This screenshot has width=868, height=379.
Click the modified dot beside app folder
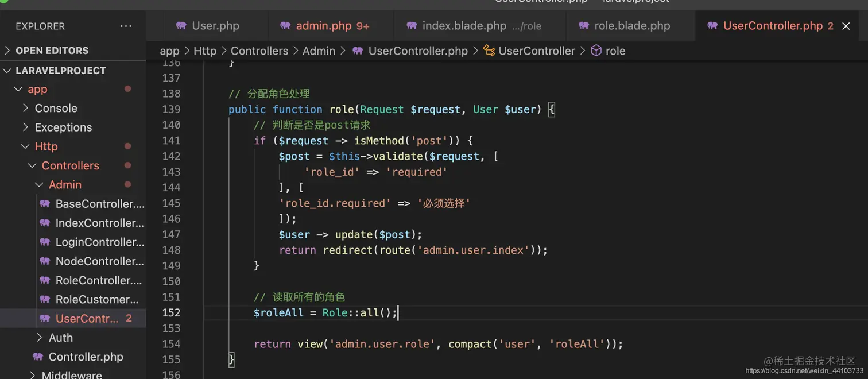click(127, 89)
